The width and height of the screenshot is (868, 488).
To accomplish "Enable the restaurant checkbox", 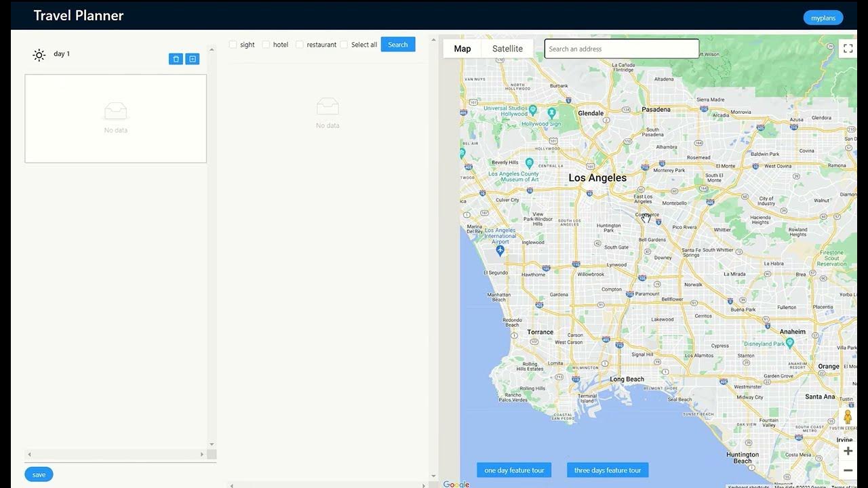I will [299, 45].
